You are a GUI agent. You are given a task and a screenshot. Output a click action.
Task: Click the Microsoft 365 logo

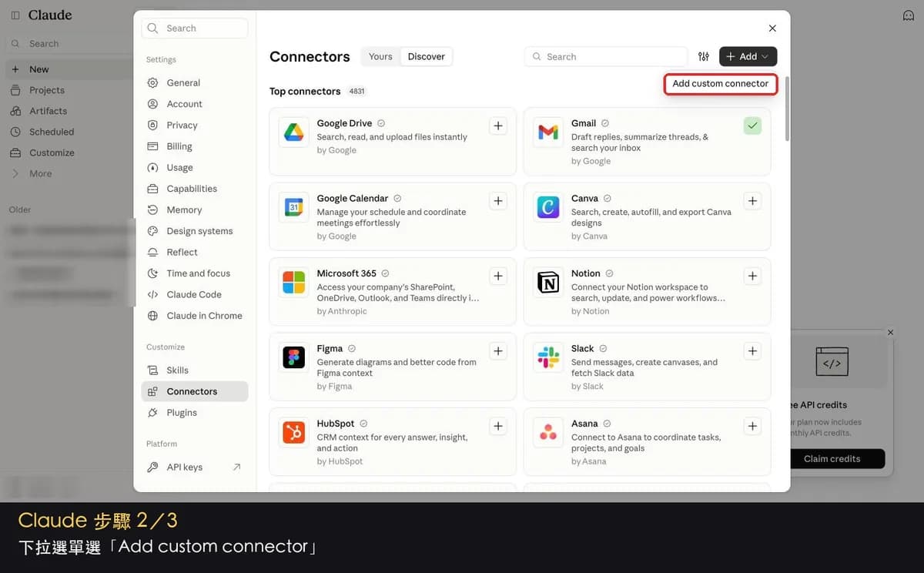(293, 283)
